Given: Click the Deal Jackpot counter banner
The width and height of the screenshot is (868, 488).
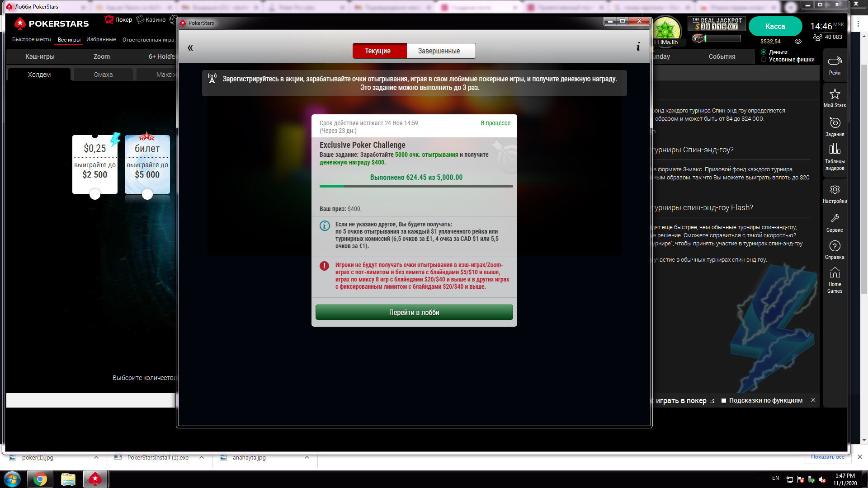Looking at the screenshot, I should [x=717, y=23].
